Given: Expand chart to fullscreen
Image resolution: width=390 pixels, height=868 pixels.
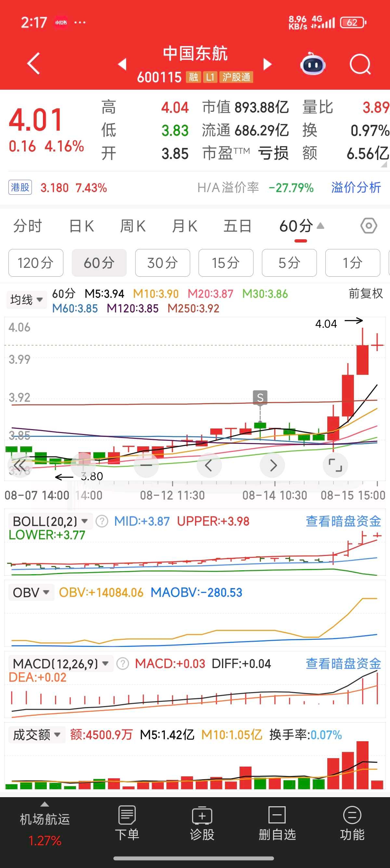Looking at the screenshot, I should 335,465.
